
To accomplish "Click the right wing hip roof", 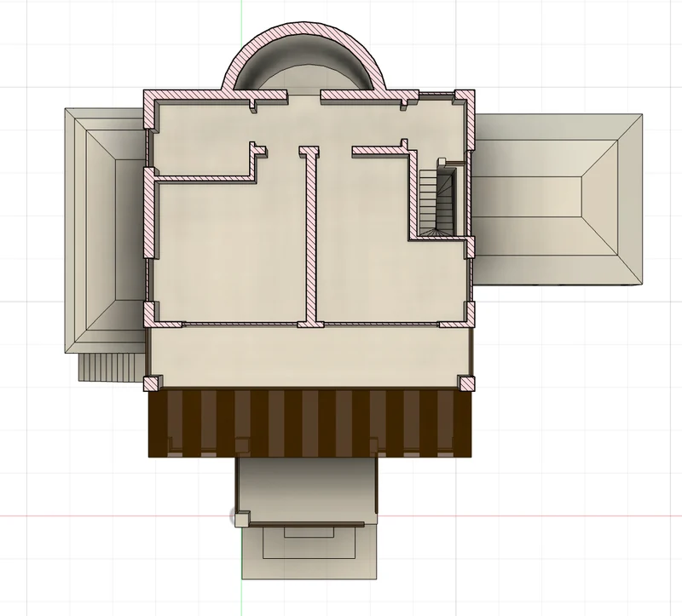I will [557, 199].
